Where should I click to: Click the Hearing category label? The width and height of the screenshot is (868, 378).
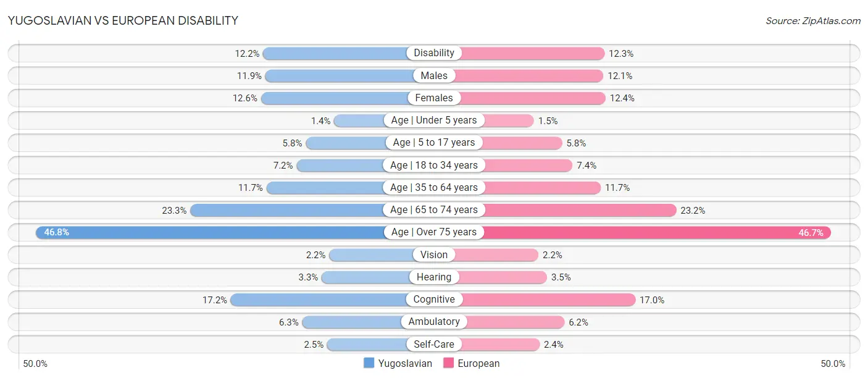(434, 277)
